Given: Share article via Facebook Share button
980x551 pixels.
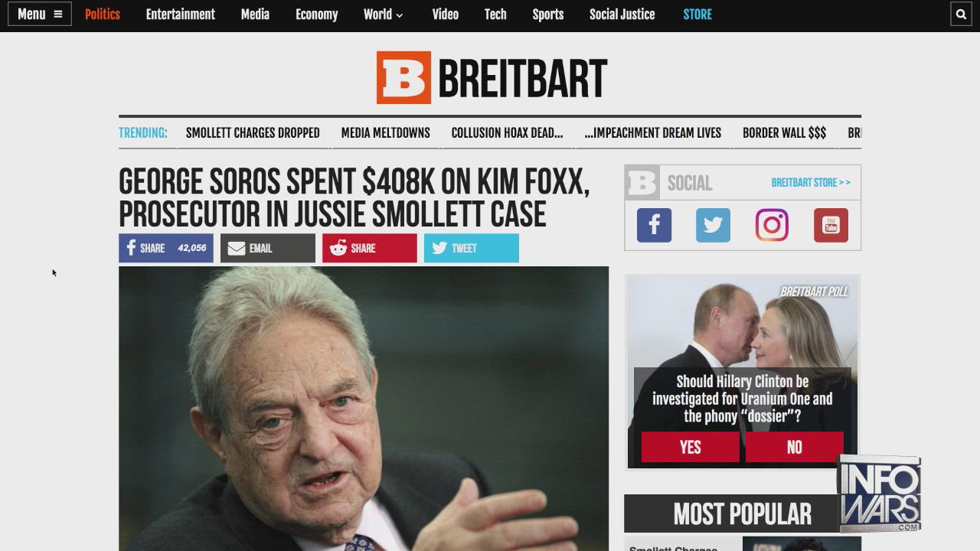Looking at the screenshot, I should [166, 248].
